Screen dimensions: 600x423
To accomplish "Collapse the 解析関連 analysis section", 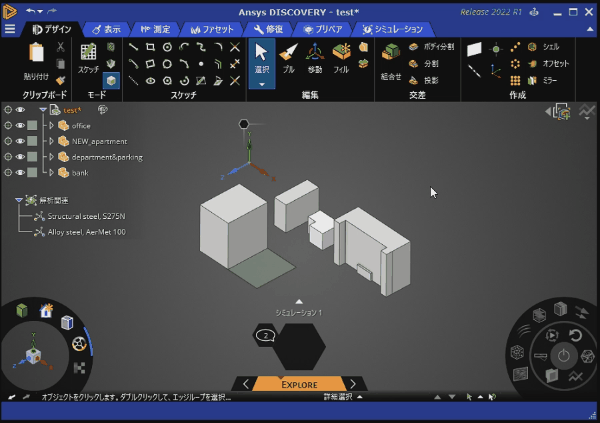I will 18,200.
